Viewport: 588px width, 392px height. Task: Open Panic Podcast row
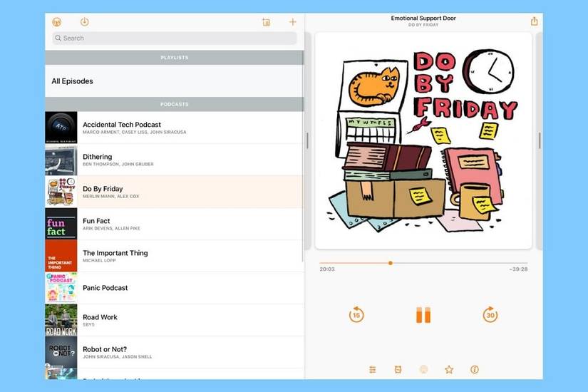175,288
